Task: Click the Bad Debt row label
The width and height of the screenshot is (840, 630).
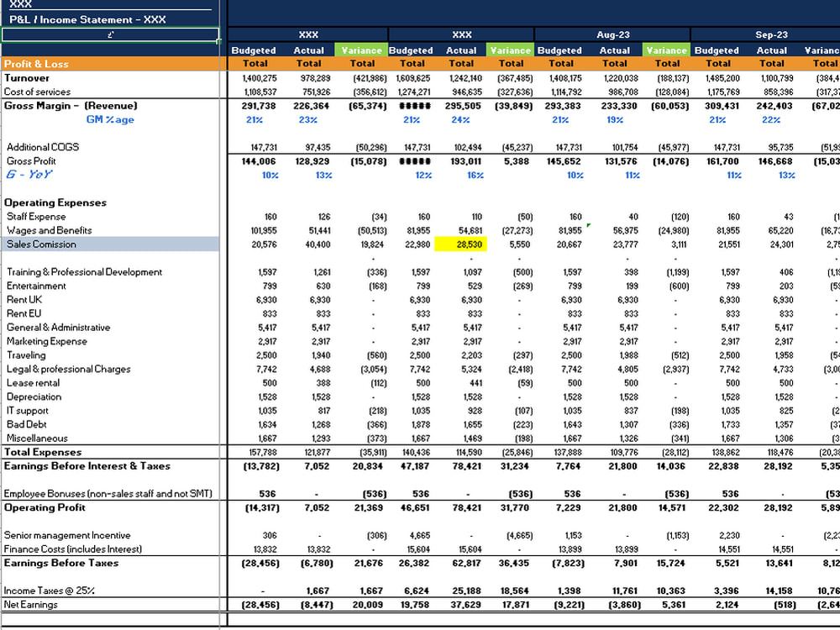Action: tap(27, 424)
